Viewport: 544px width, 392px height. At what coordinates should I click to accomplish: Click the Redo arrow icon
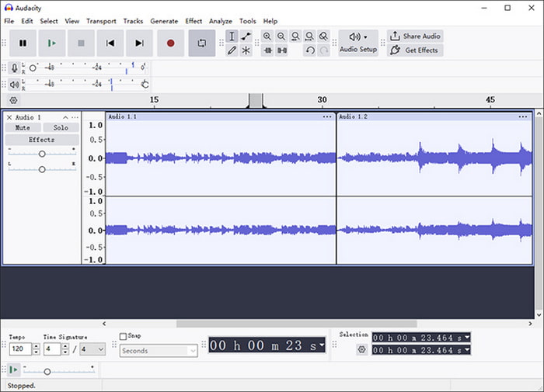324,50
